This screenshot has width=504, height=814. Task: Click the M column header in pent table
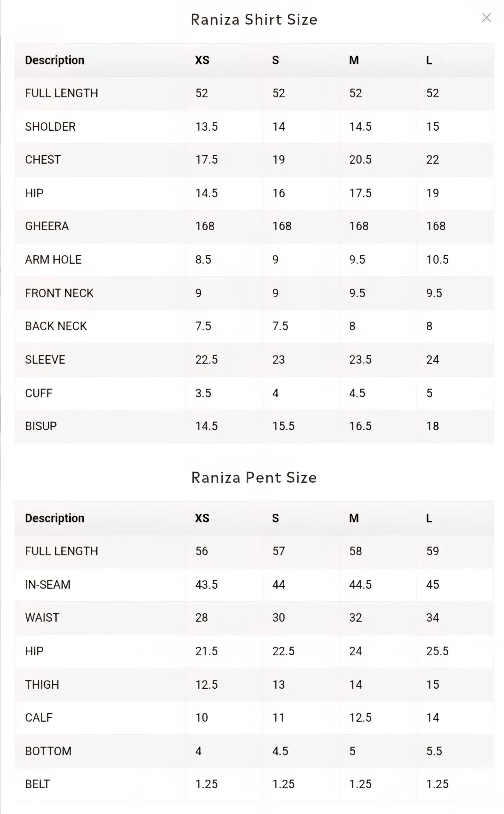point(354,518)
